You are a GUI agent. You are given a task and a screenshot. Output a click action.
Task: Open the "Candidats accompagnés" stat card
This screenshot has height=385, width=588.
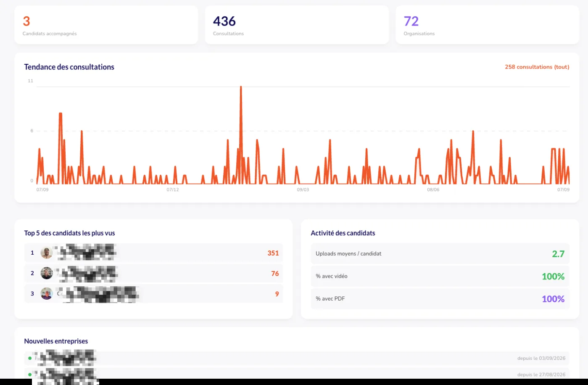106,25
